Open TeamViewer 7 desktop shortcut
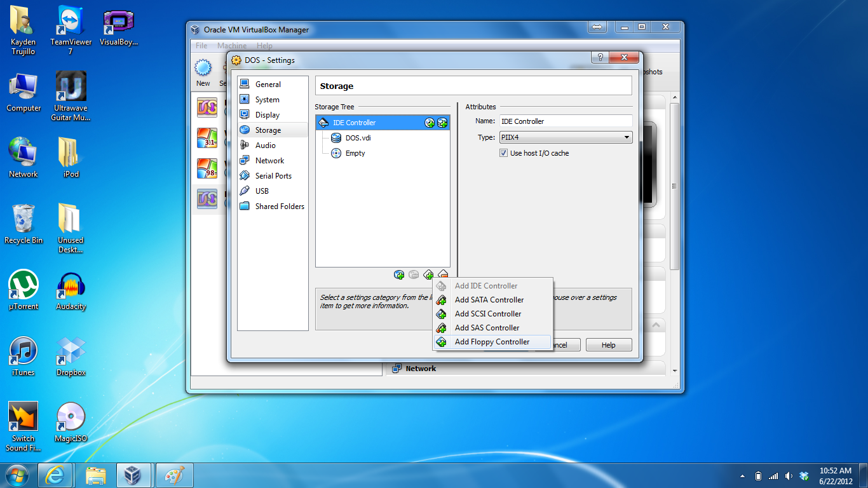The height and width of the screenshot is (488, 868). click(x=71, y=30)
